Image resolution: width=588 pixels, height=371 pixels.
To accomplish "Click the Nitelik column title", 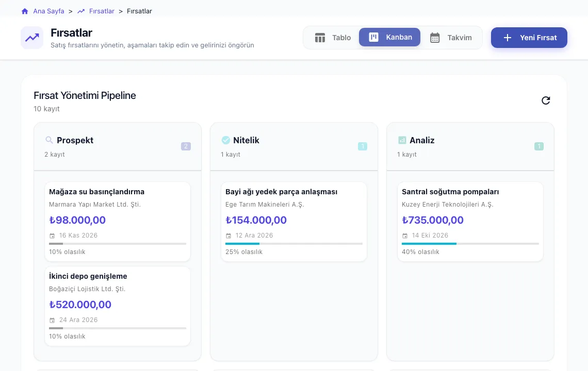I will pyautogui.click(x=246, y=140).
